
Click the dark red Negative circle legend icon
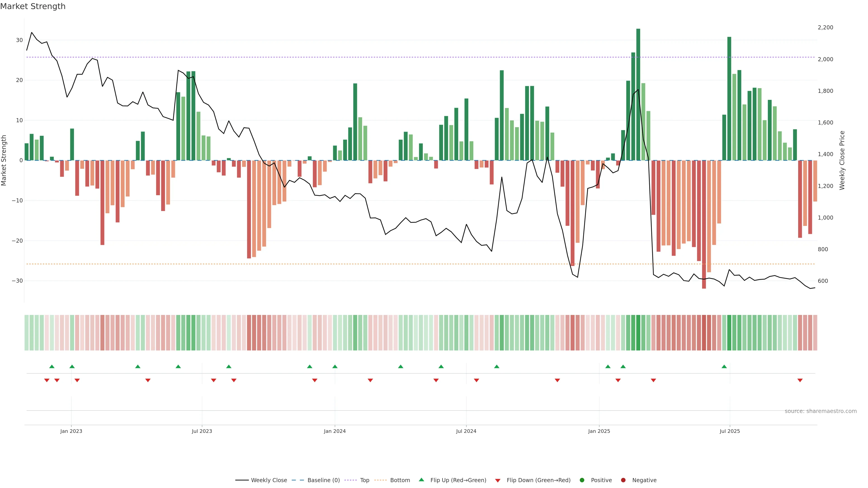[x=623, y=480]
